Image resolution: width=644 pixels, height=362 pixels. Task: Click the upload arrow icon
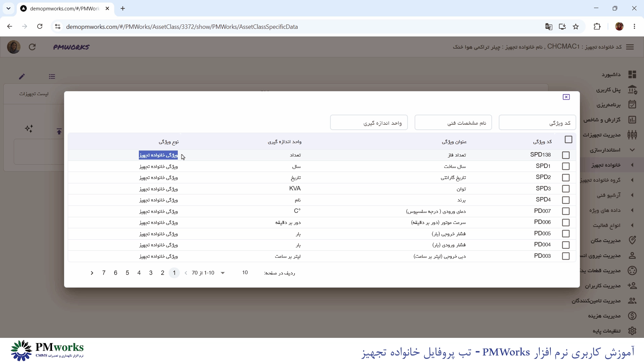[x=59, y=131]
